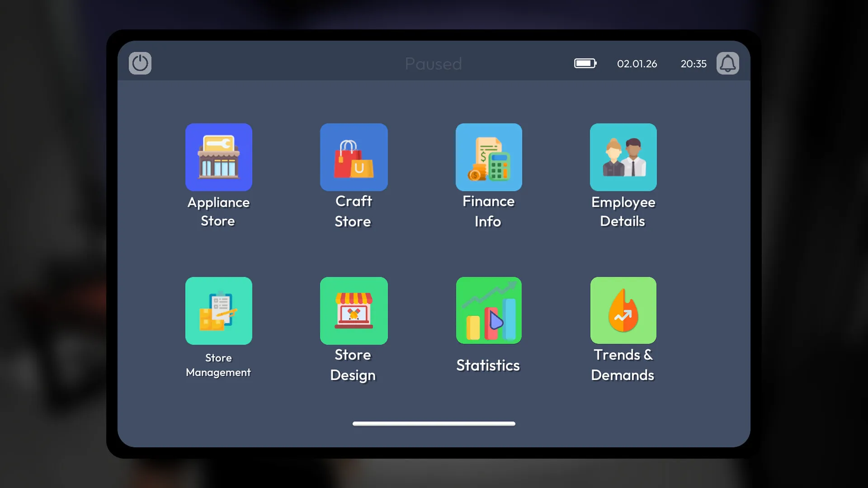The height and width of the screenshot is (488, 868).
Task: Click the 'Trends & Demands' label text
Action: point(623,365)
